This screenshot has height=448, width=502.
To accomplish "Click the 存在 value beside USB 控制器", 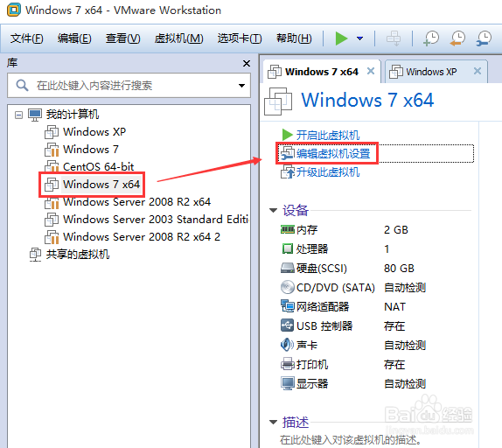I will pyautogui.click(x=394, y=326).
